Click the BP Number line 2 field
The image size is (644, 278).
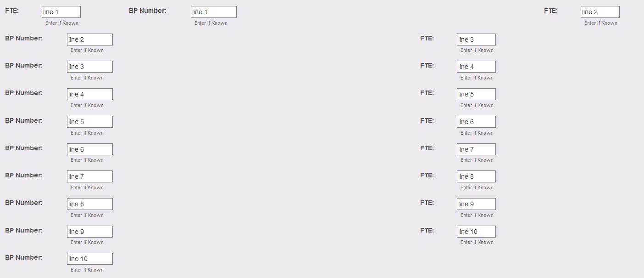[x=89, y=40]
